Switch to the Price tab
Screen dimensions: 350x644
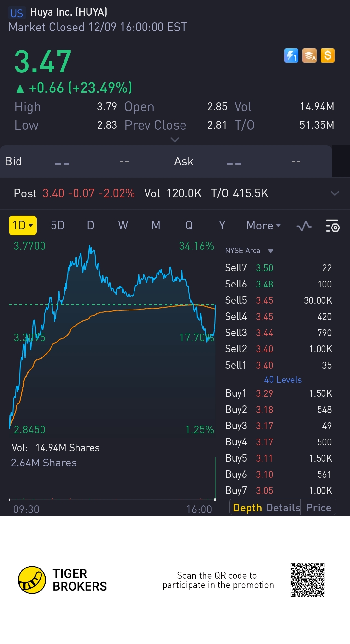pos(319,508)
